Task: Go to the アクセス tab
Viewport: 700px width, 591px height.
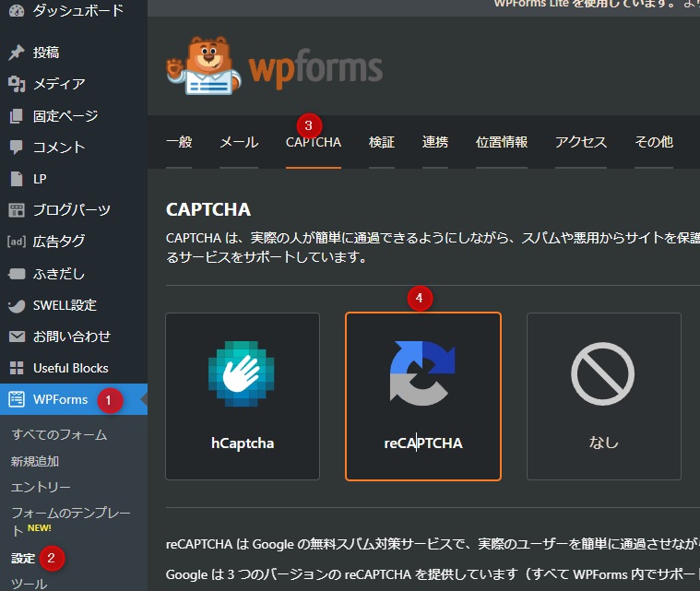Action: (x=581, y=142)
